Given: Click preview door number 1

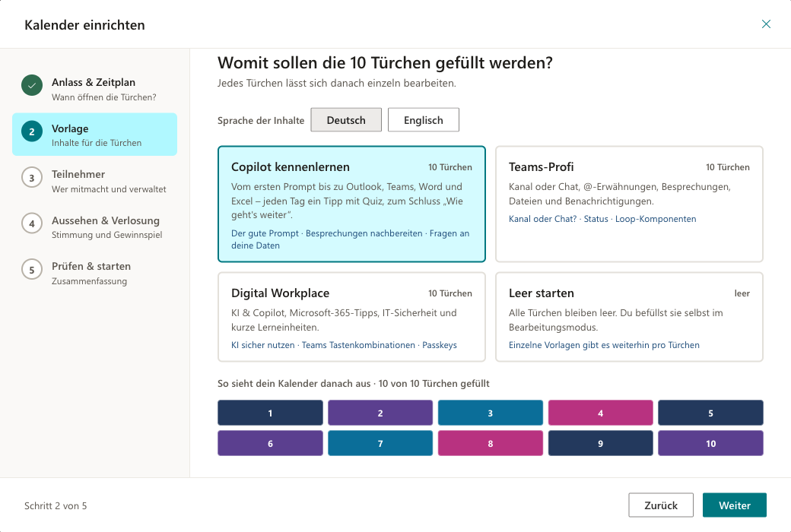Looking at the screenshot, I should click(x=271, y=413).
